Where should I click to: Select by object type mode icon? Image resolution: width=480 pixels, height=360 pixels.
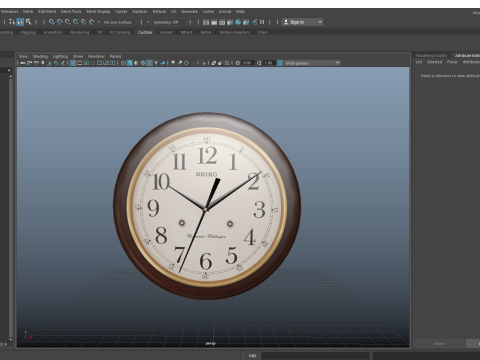(20, 22)
